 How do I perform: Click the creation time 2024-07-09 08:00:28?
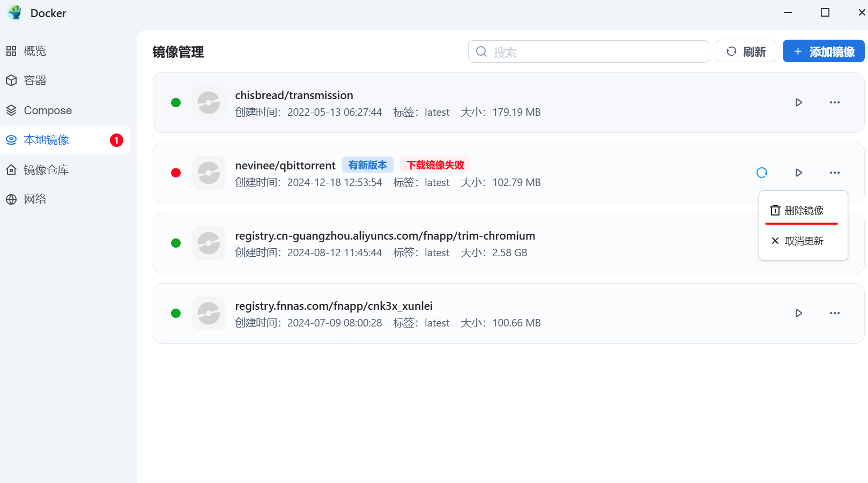tap(335, 323)
